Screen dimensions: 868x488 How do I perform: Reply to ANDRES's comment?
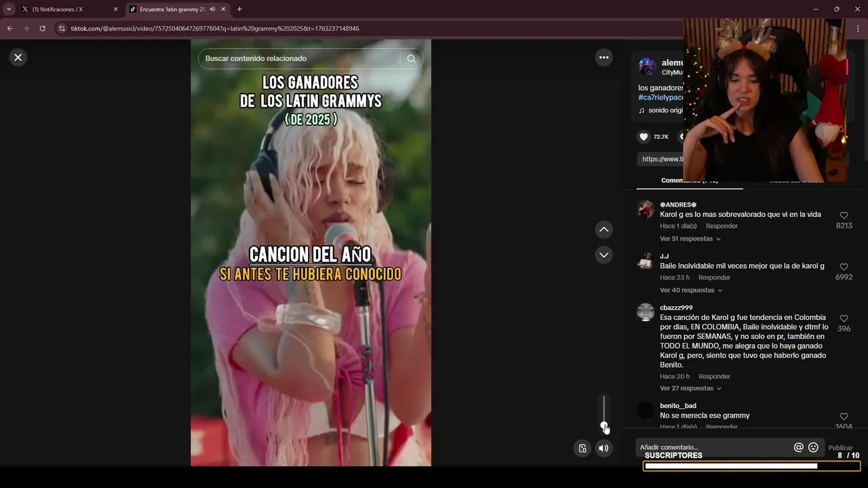point(722,226)
